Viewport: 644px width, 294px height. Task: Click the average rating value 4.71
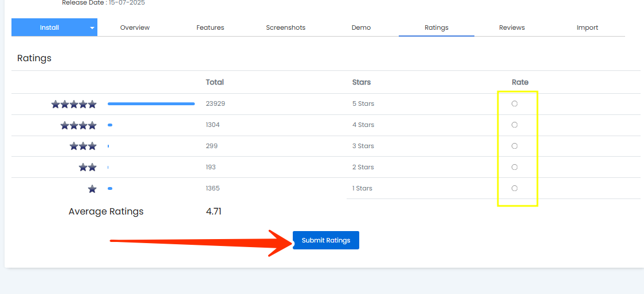214,212
